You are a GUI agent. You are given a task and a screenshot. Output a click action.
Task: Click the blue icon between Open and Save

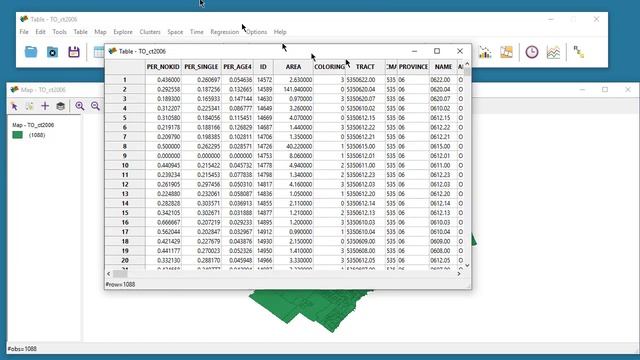click(x=52, y=52)
